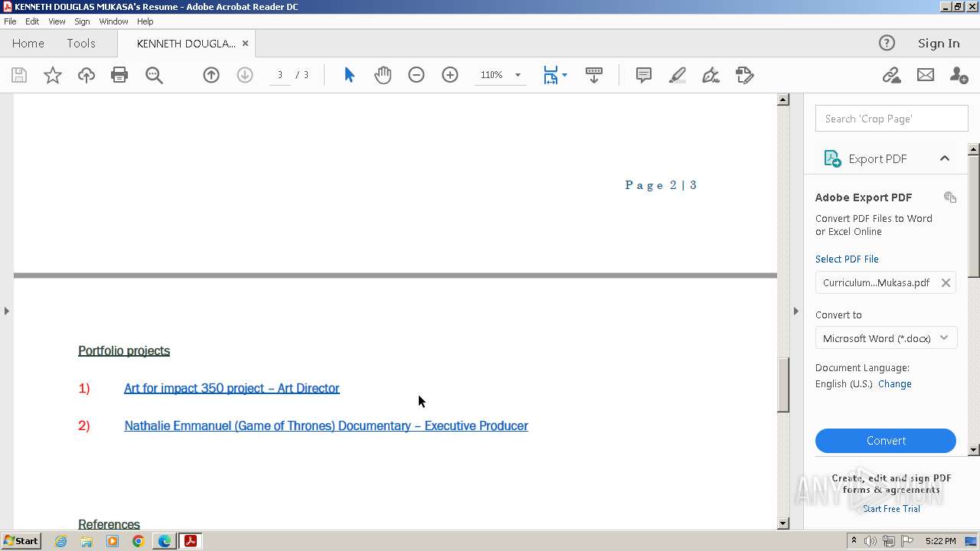
Task: Click the Save file icon
Action: click(x=19, y=75)
